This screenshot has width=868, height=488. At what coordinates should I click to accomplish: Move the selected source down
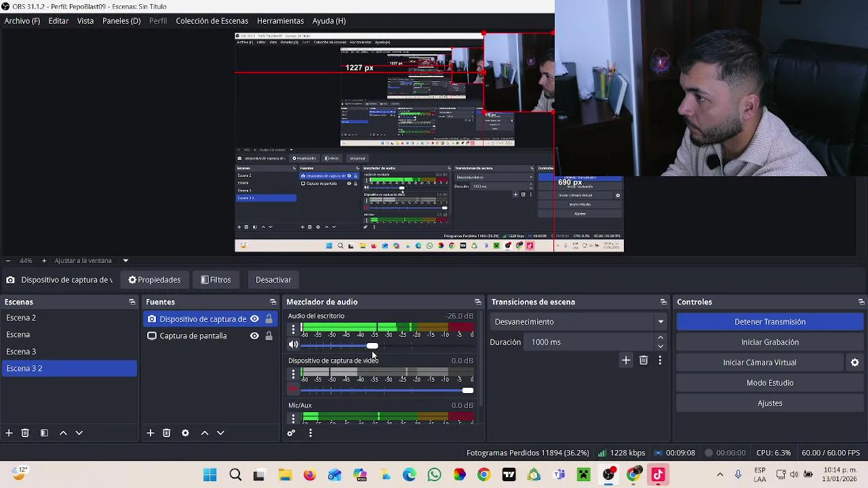pos(220,432)
